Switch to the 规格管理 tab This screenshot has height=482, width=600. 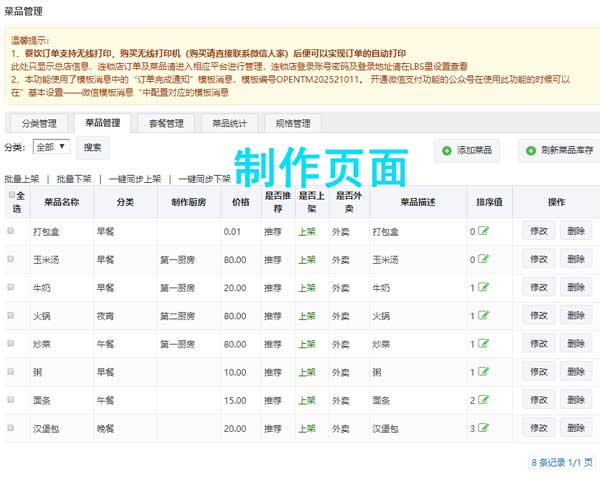293,124
